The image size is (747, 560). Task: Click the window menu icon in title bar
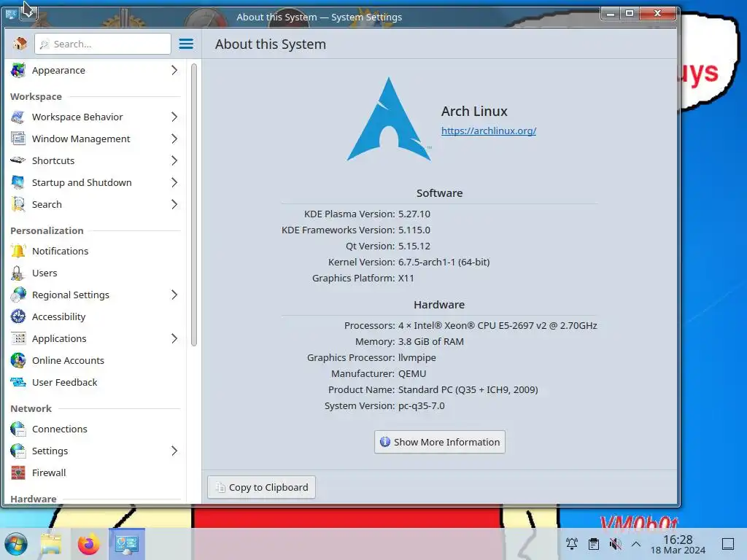pos(10,14)
